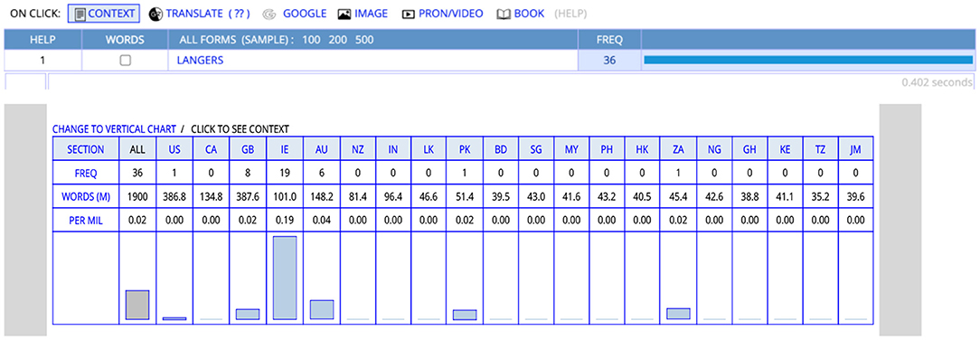
Task: Open the US section header
Action: click(174, 150)
